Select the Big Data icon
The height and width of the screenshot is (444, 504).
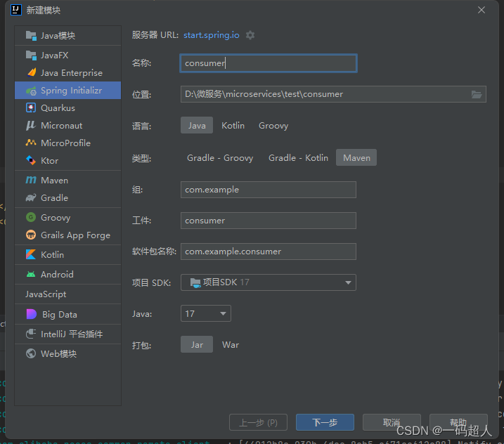[x=31, y=314]
